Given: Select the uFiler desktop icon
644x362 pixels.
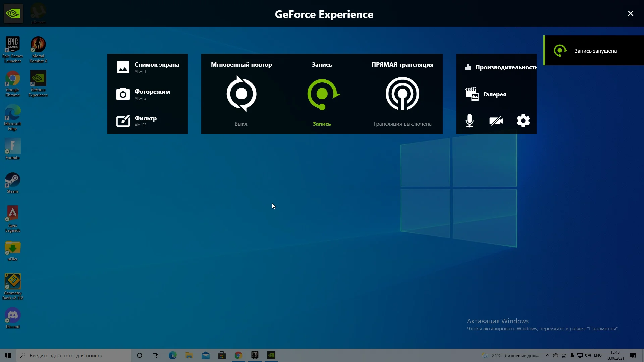Looking at the screenshot, I should click(x=13, y=251).
